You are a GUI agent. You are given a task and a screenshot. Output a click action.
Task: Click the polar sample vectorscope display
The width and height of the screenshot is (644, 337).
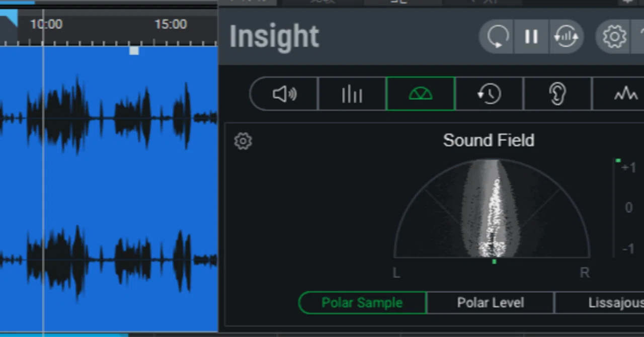[x=492, y=208]
